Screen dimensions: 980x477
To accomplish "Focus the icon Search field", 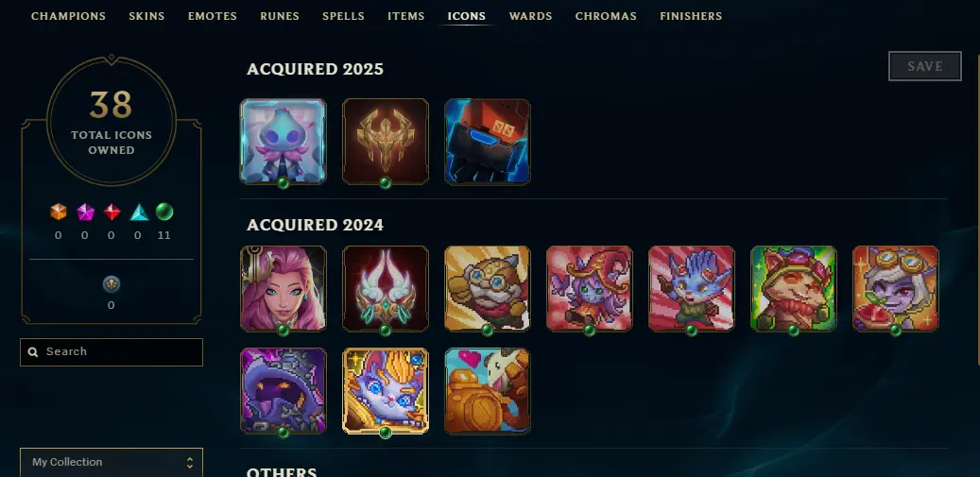I will point(112,352).
